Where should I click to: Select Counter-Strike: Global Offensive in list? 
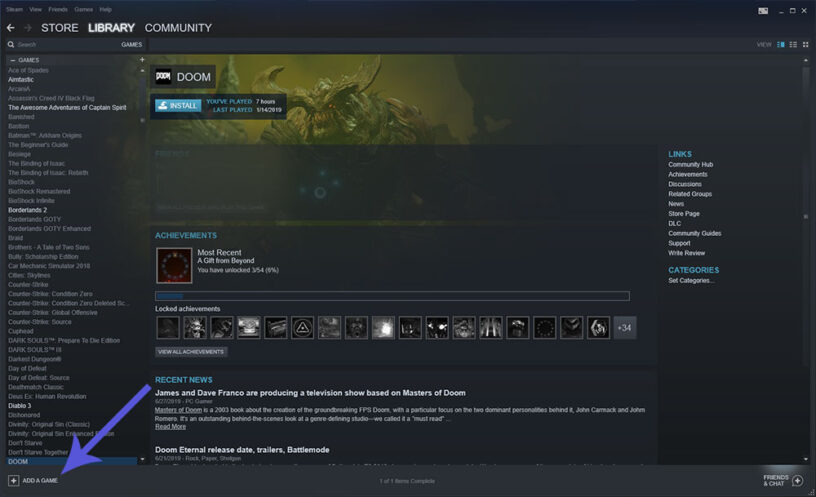click(53, 313)
